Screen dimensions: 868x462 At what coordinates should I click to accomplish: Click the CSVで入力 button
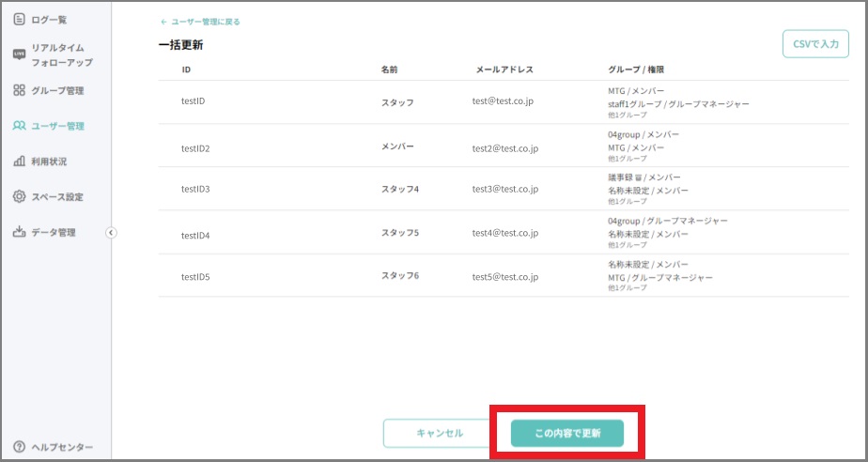pyautogui.click(x=815, y=44)
